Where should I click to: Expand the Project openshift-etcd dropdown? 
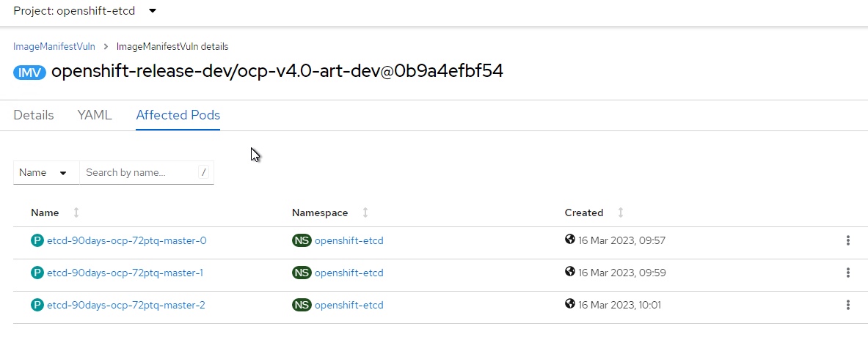(x=84, y=11)
